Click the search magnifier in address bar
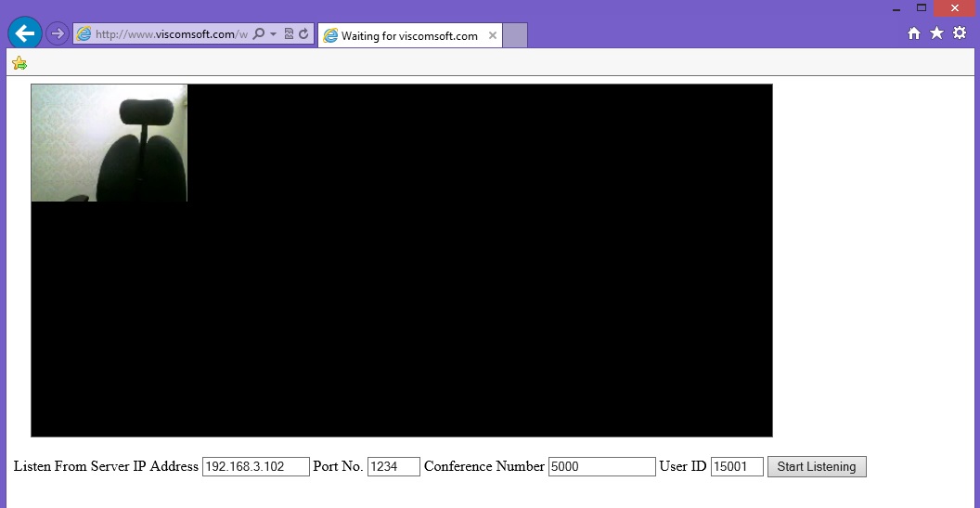This screenshot has height=508, width=980. 259,34
